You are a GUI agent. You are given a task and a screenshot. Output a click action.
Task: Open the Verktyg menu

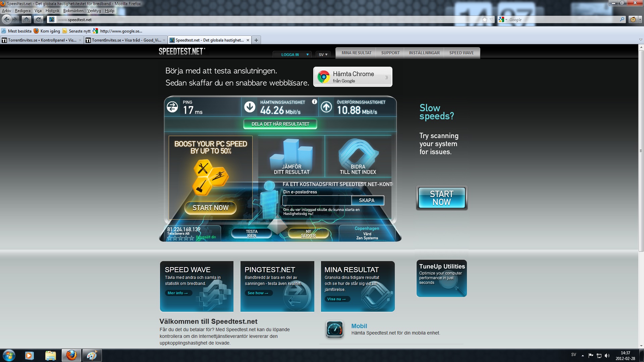click(94, 11)
